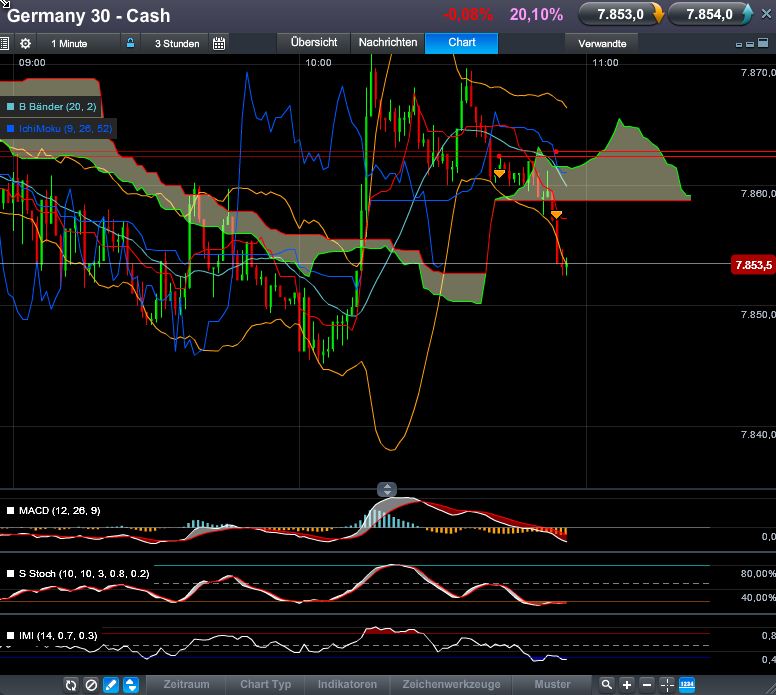Click the refresh chart icon in bottom toolbar
The height and width of the screenshot is (695, 776).
[71, 685]
